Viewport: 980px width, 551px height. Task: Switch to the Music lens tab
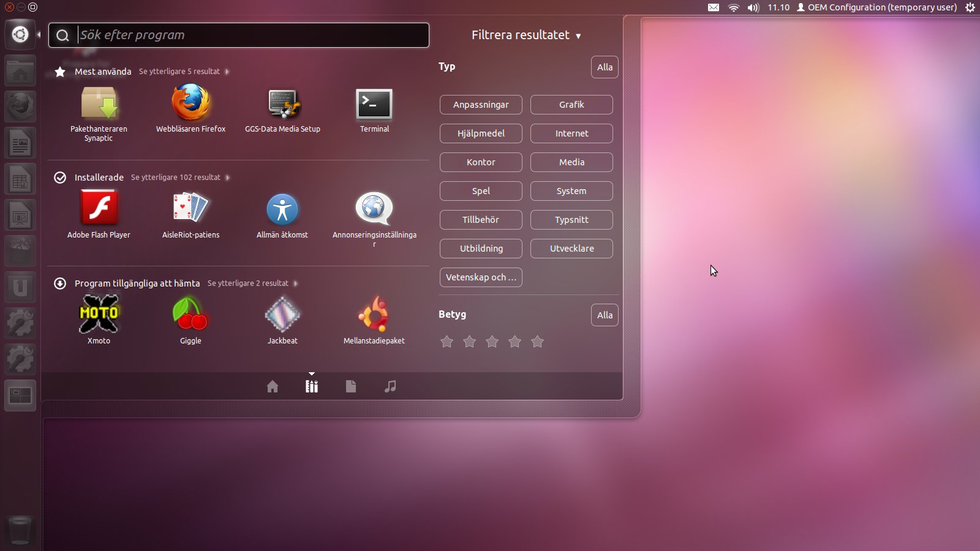click(x=390, y=386)
